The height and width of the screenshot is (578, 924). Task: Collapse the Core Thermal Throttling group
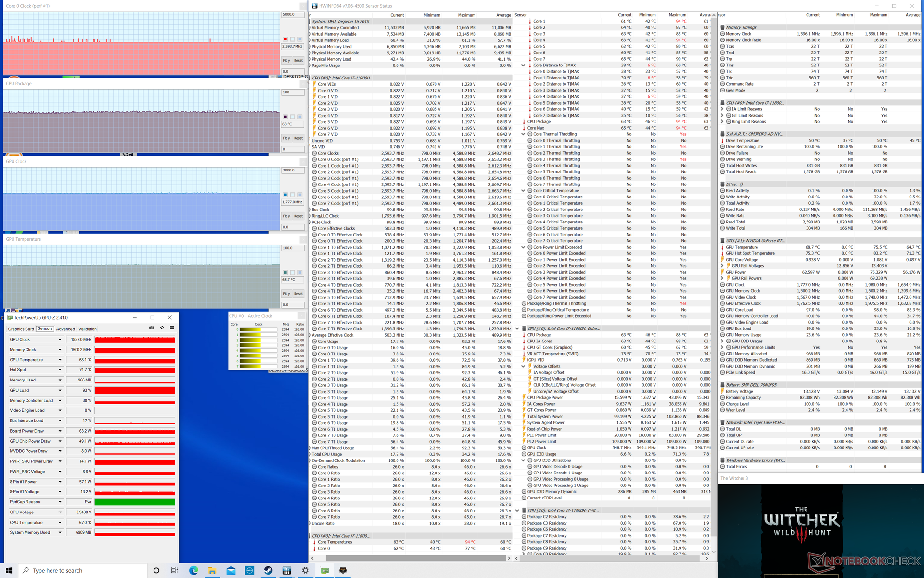(x=523, y=134)
